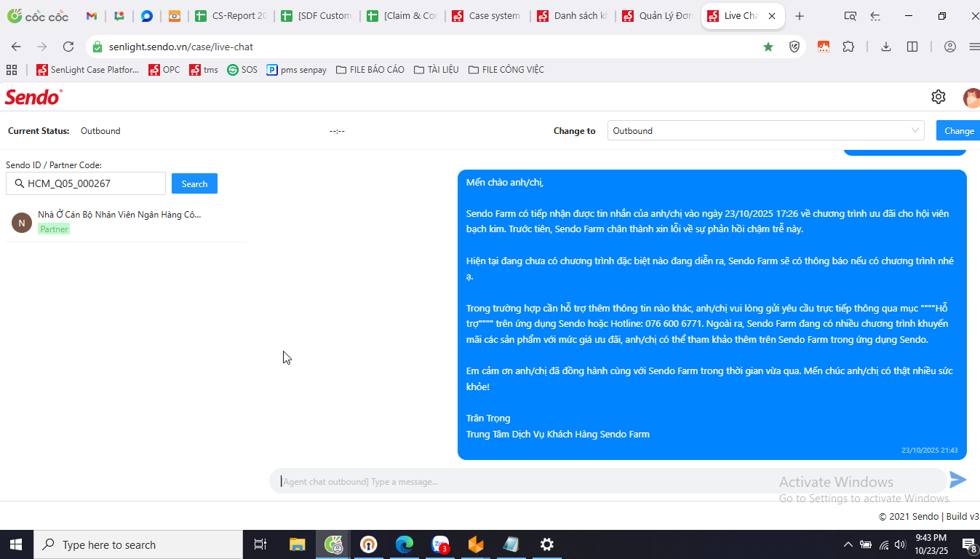
Task: Focus the Sendo ID / Partner Code field
Action: (x=86, y=183)
